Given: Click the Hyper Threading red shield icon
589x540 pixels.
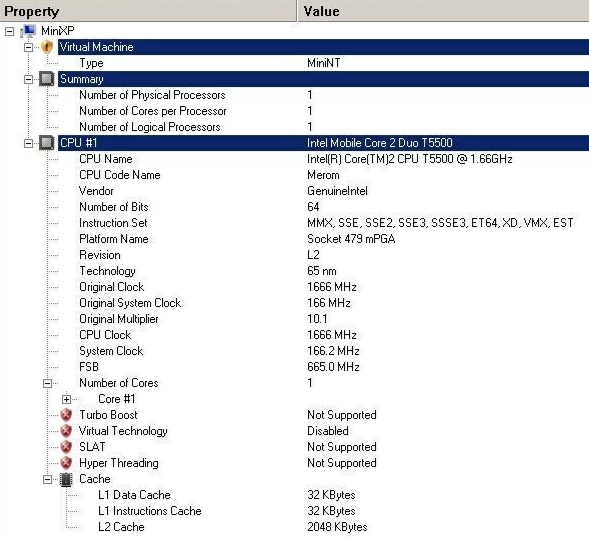Looking at the screenshot, I should click(x=66, y=463).
